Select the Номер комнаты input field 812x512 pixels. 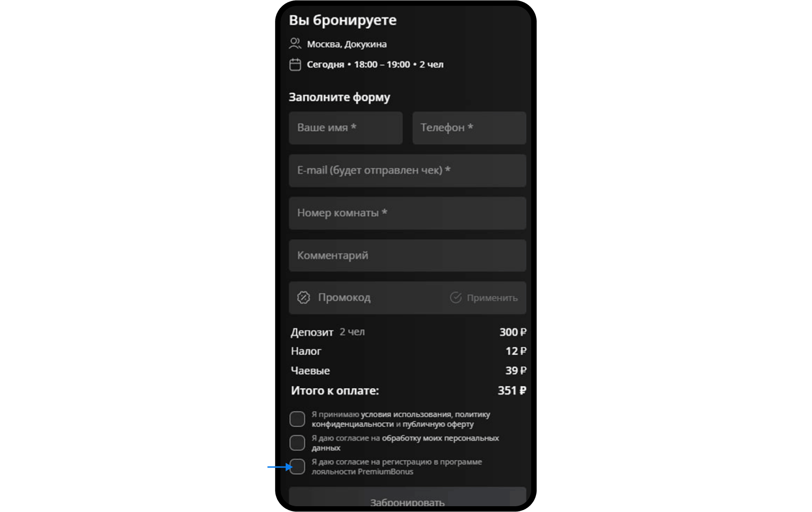407,213
